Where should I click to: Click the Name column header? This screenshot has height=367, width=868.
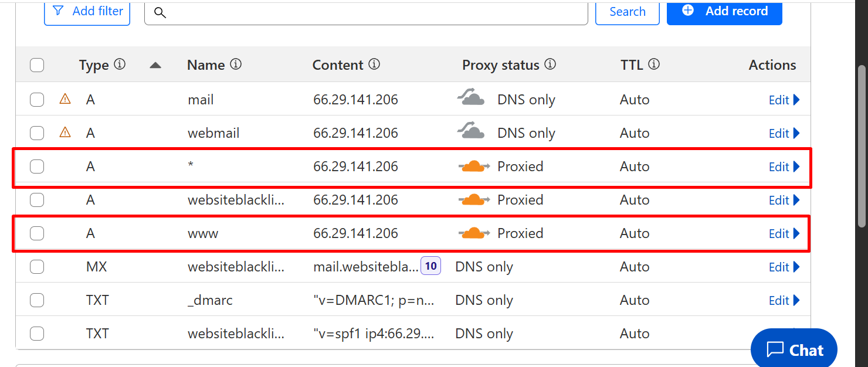pos(206,65)
